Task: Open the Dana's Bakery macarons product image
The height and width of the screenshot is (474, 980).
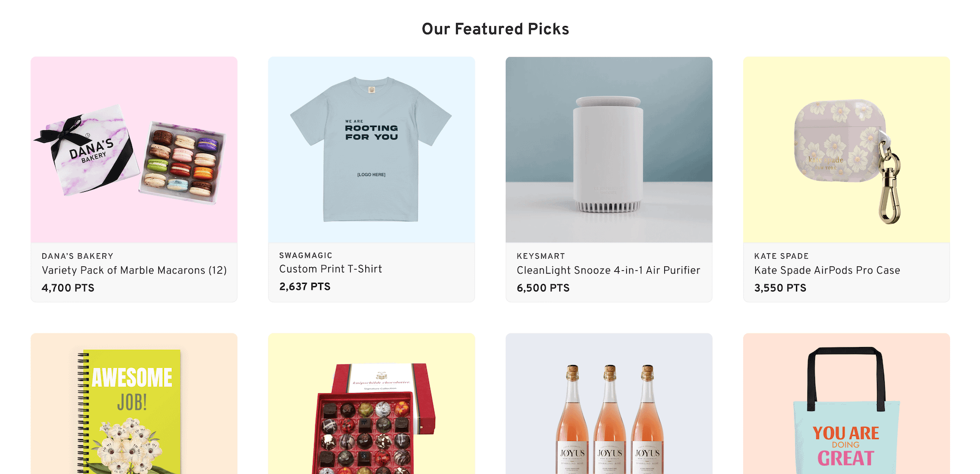Action: tap(134, 150)
